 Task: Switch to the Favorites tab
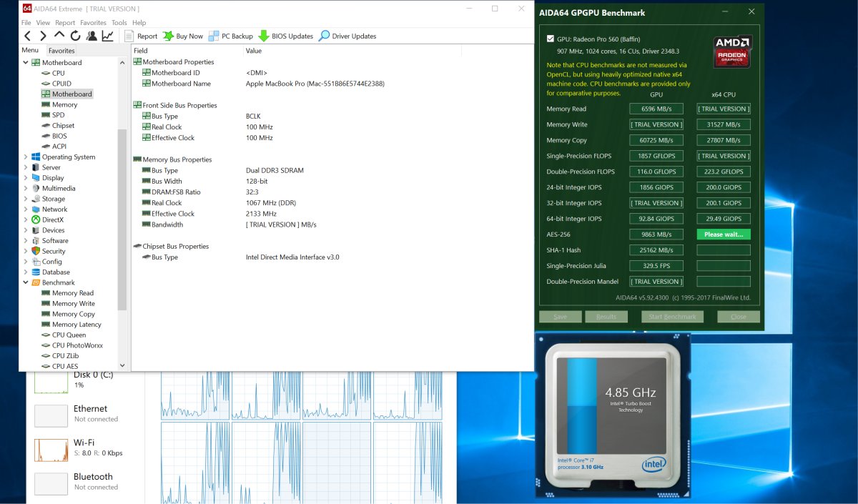point(61,51)
